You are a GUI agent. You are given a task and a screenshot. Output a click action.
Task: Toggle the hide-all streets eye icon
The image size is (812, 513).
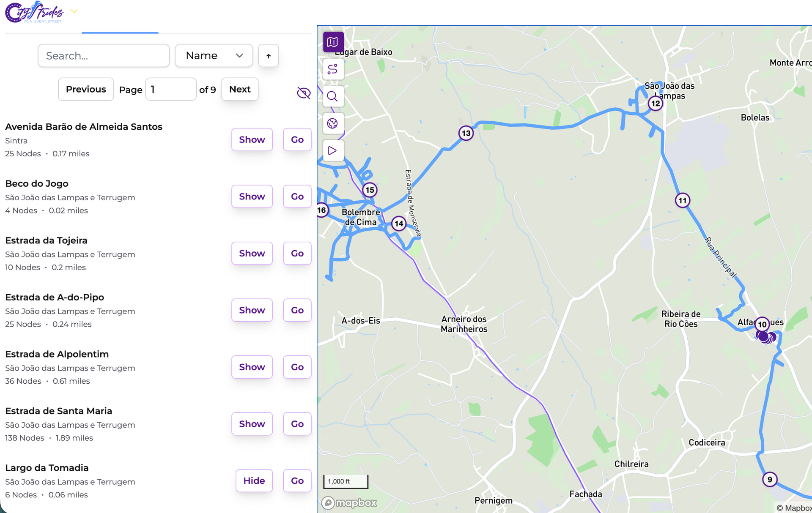tap(304, 93)
